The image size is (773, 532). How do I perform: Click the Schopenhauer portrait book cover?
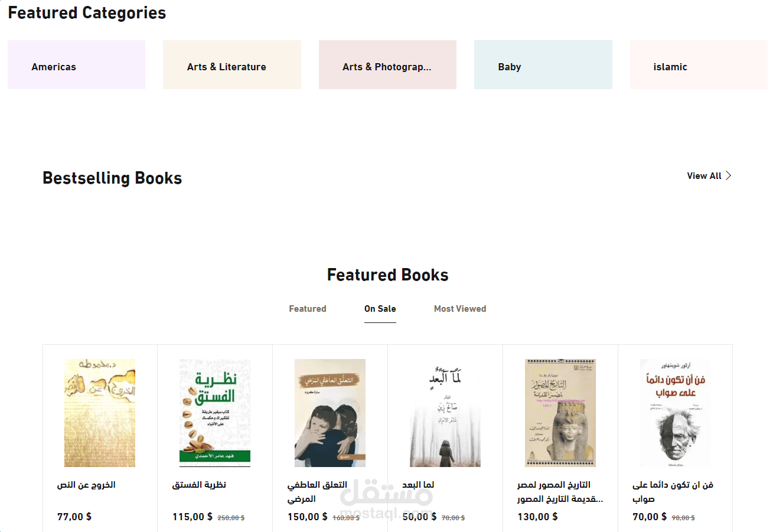(676, 413)
